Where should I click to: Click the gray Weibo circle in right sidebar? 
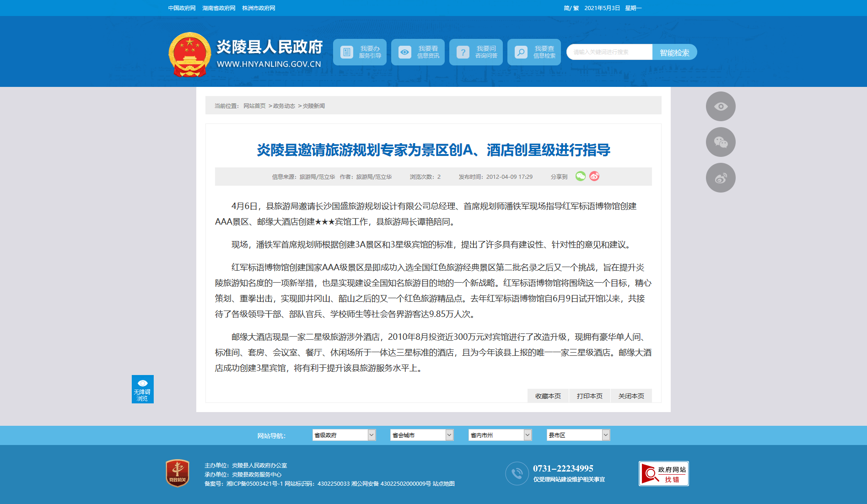(721, 178)
